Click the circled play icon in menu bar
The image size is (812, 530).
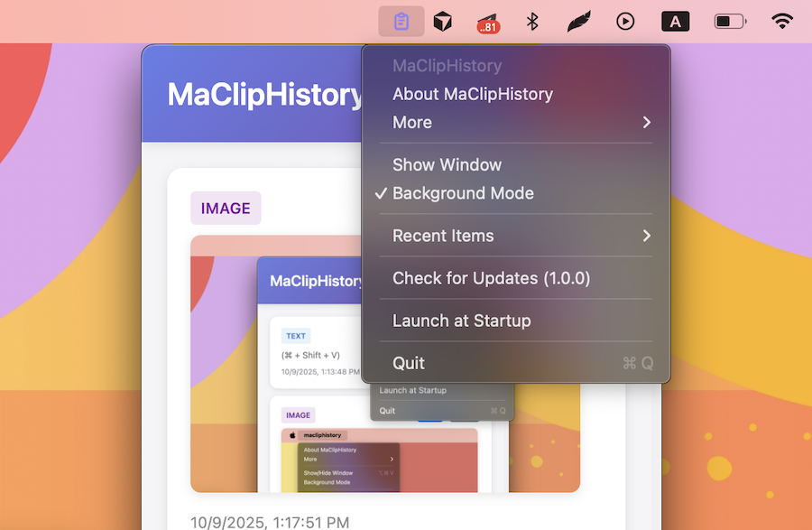(625, 21)
